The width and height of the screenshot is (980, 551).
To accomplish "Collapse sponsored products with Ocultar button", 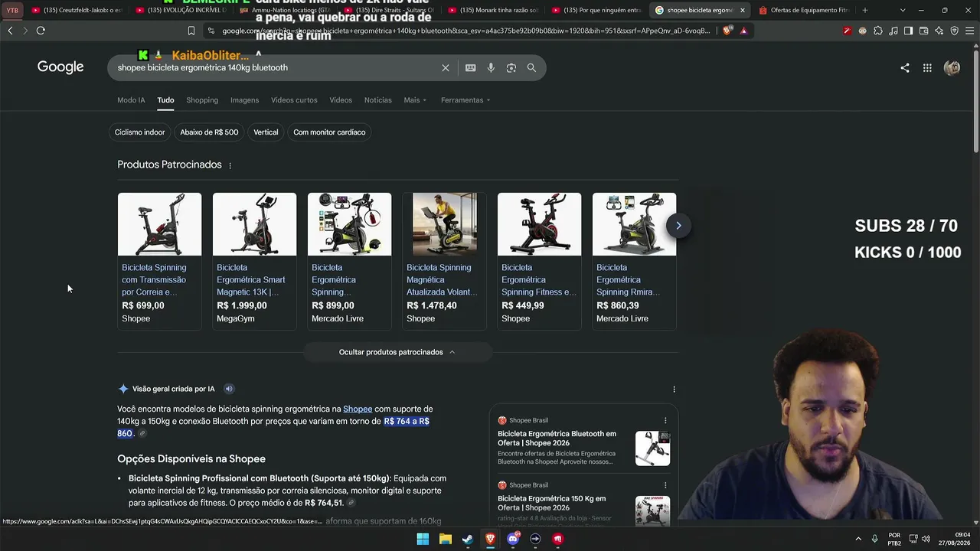I will pos(397,352).
